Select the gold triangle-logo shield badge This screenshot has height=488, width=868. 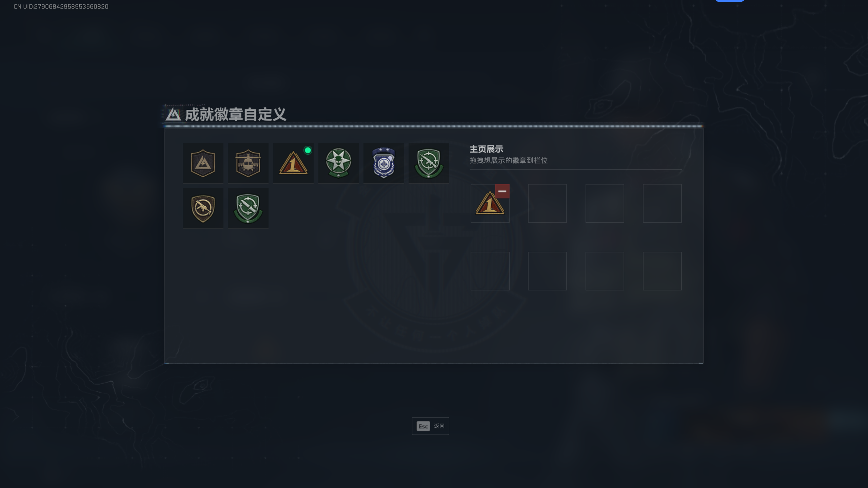click(203, 163)
